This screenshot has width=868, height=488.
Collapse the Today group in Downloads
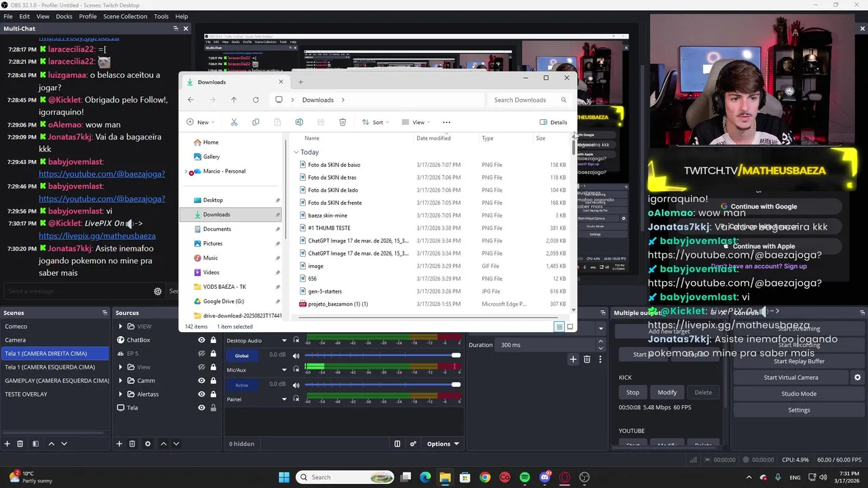coord(296,152)
